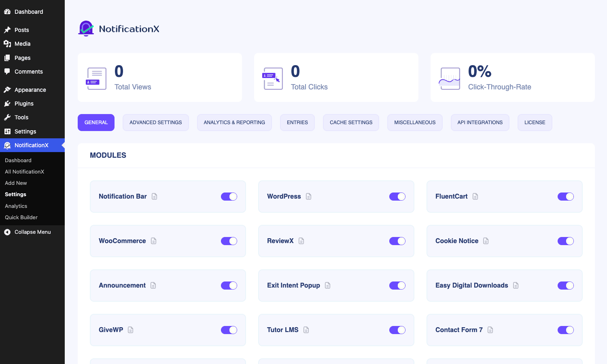Select the License tab

pos(535,123)
